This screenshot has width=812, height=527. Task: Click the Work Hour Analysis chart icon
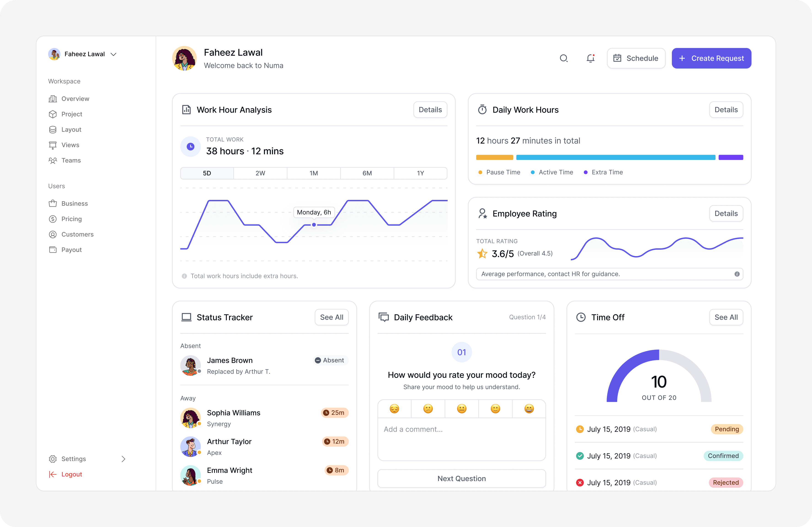[186, 110]
